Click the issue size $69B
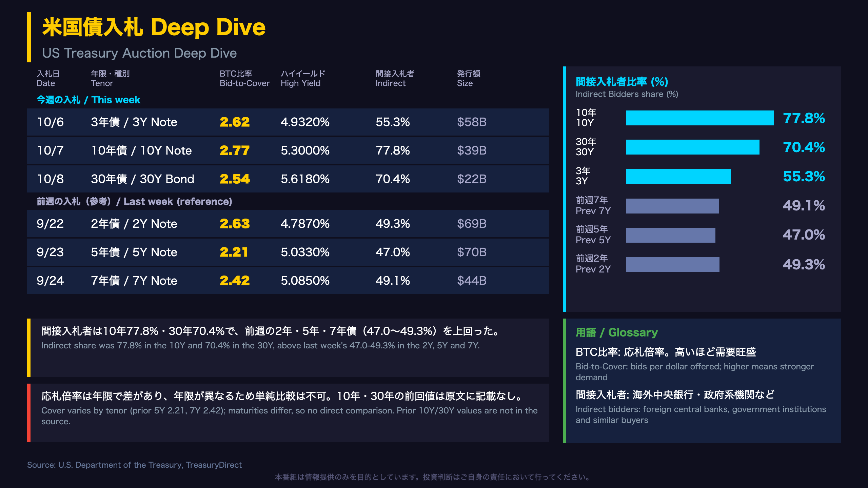Screen dimensions: 868x488 click(x=472, y=224)
